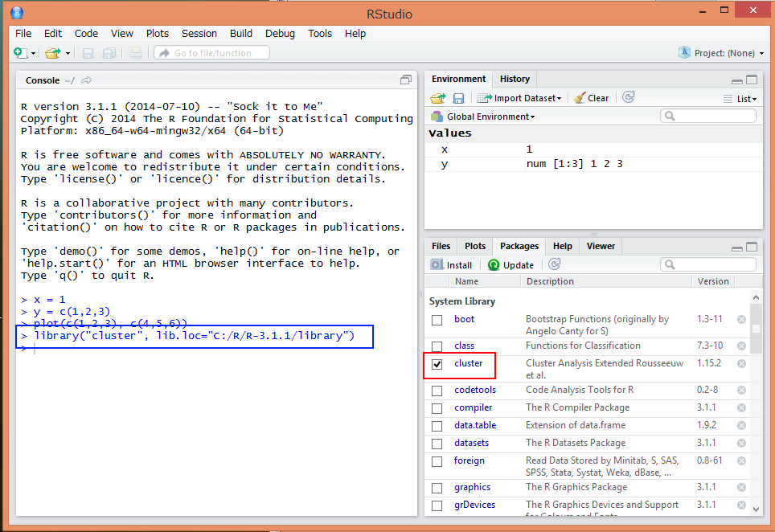Click the Save document toolbar icon
The height and width of the screenshot is (532, 775).
[x=88, y=53]
